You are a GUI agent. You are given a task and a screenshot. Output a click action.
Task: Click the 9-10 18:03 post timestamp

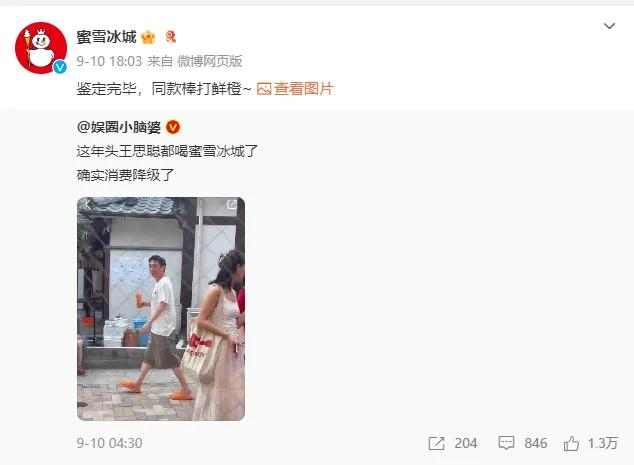(x=109, y=61)
